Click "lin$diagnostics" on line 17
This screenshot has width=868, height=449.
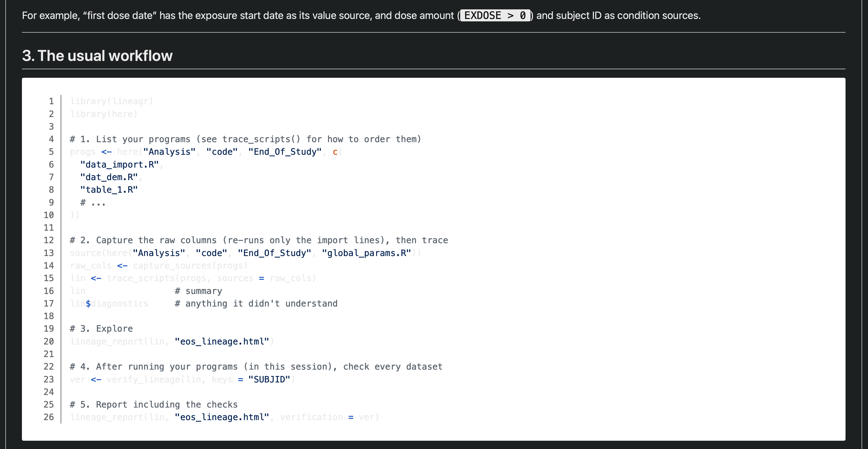(109, 304)
